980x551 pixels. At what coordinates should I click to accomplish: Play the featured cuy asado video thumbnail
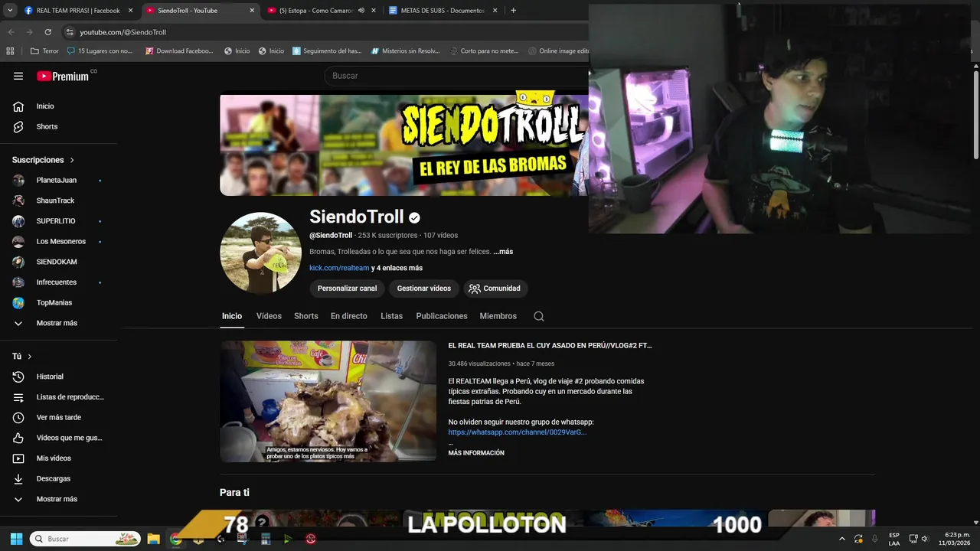coord(328,401)
